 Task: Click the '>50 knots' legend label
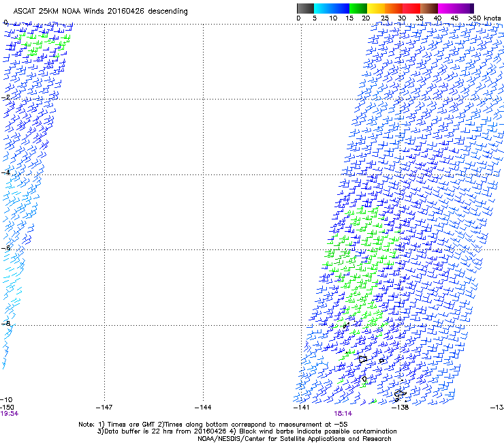(x=484, y=18)
